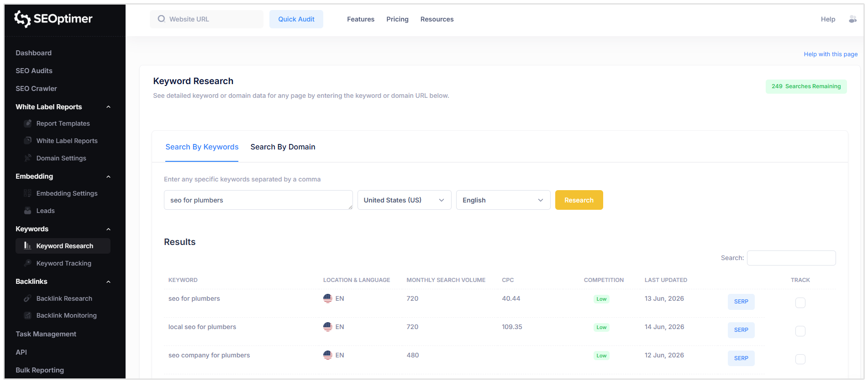Click the CPC value 109.35
868x383 pixels.
[512, 327]
